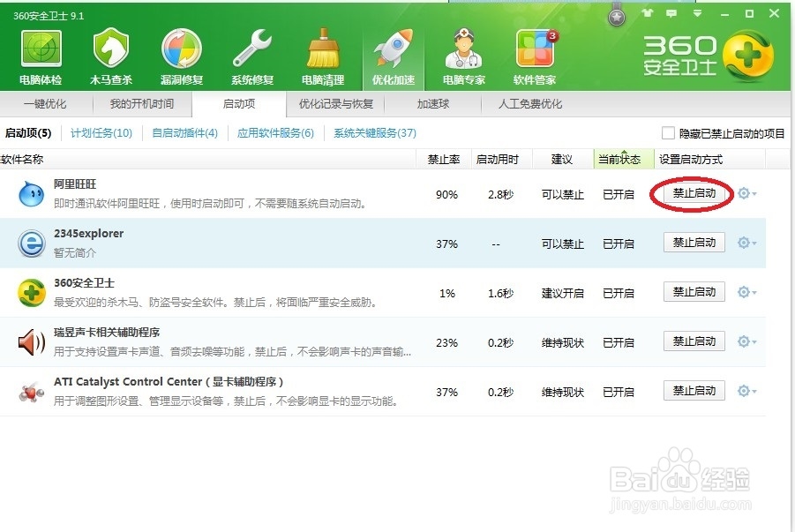Open the 电脑专家 doctor icon
This screenshot has height=532, width=795.
click(463, 49)
